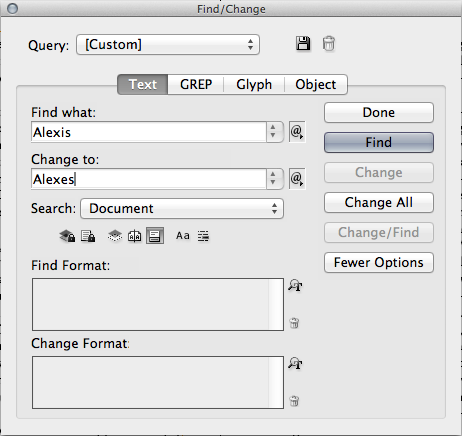
Task: Click the Change Format attributes box
Action: (158, 382)
